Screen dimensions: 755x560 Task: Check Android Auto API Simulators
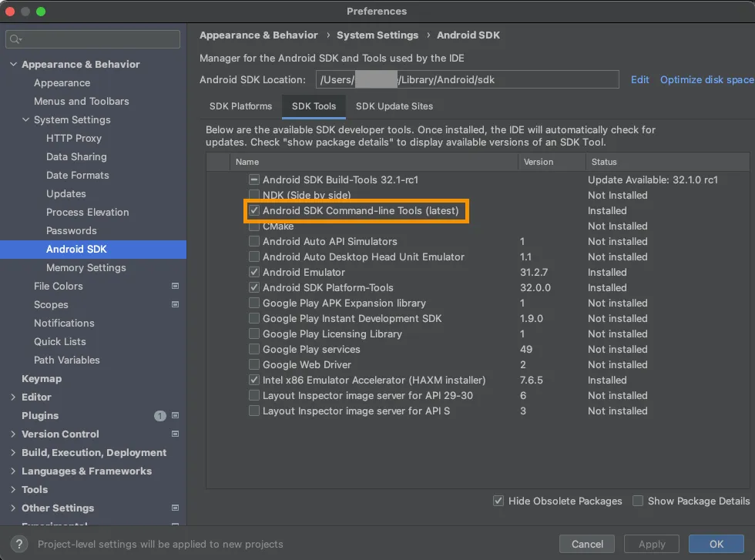(253, 241)
